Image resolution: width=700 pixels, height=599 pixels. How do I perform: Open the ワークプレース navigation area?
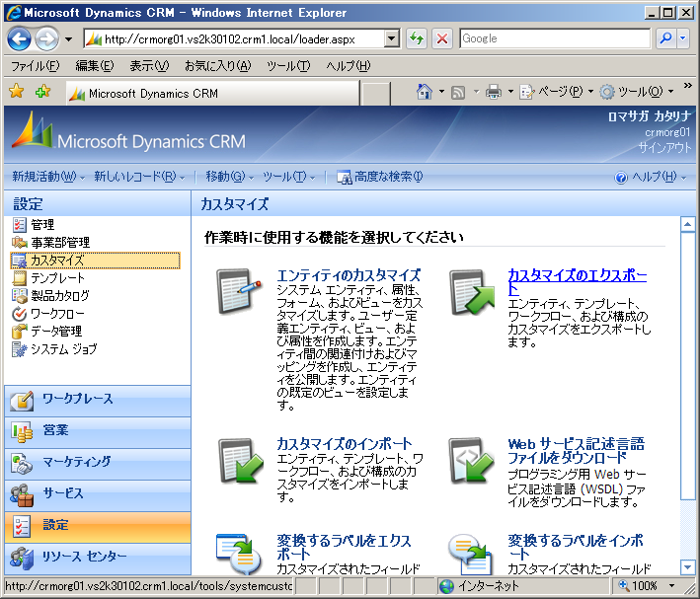[x=98, y=402]
